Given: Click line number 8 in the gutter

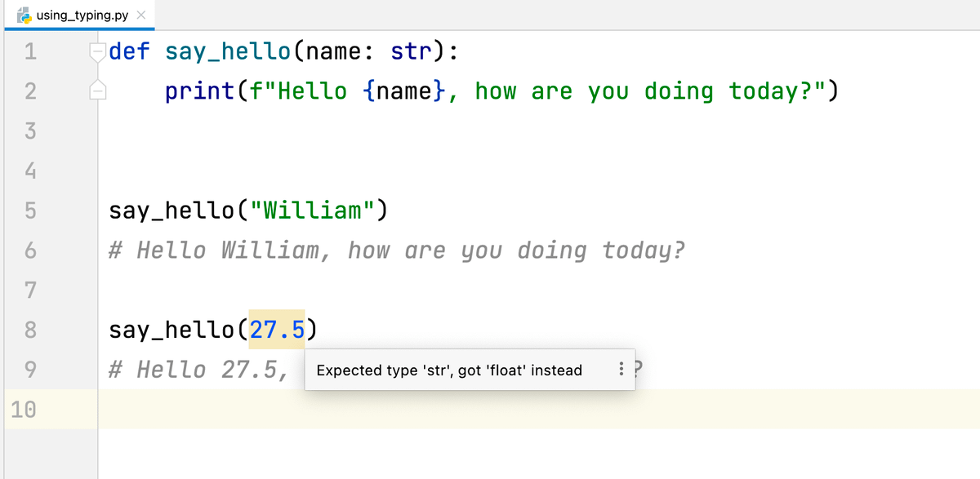Looking at the screenshot, I should [x=30, y=329].
